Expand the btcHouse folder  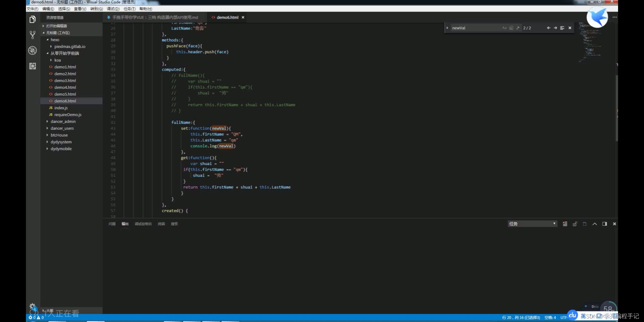coord(72,135)
